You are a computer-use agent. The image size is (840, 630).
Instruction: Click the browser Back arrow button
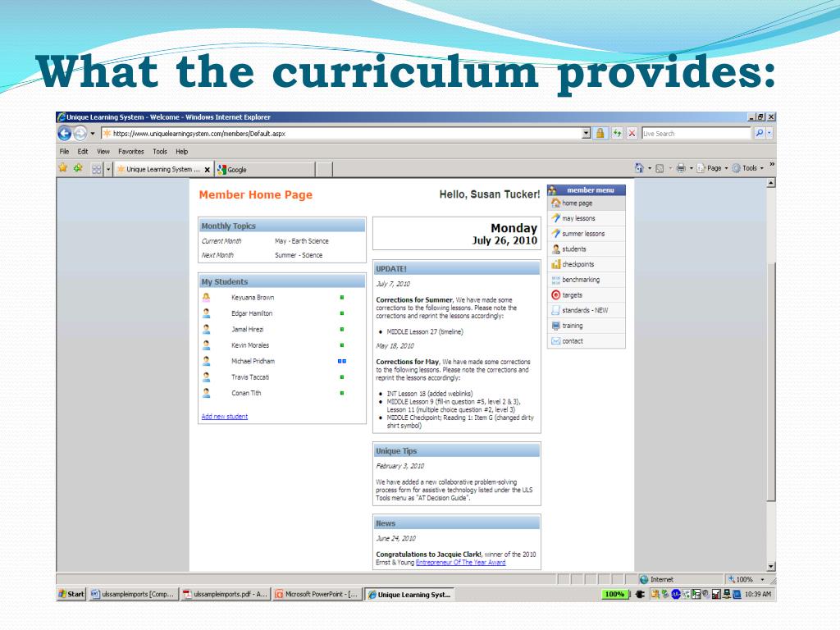tap(64, 134)
